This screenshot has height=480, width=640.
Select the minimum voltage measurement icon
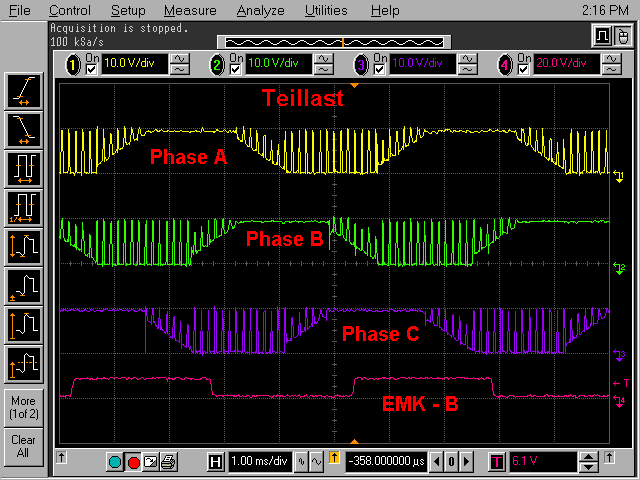point(24,286)
